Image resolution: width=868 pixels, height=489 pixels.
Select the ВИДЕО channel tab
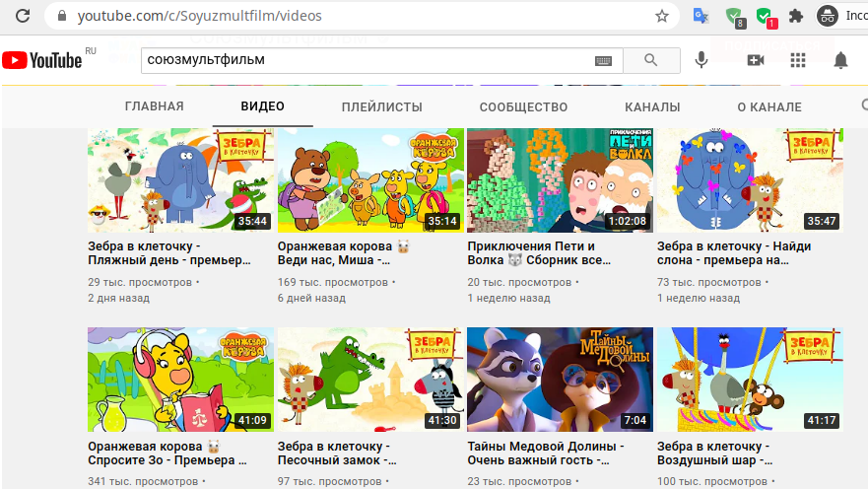click(x=262, y=106)
